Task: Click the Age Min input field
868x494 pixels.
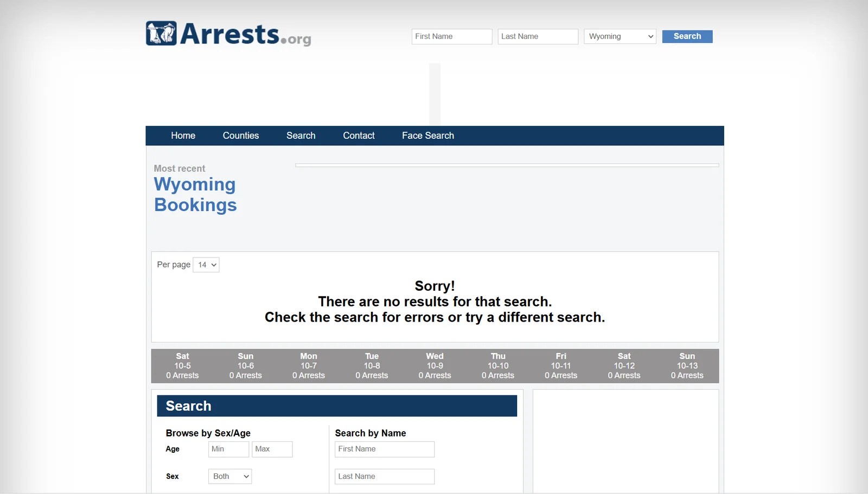Action: [228, 449]
